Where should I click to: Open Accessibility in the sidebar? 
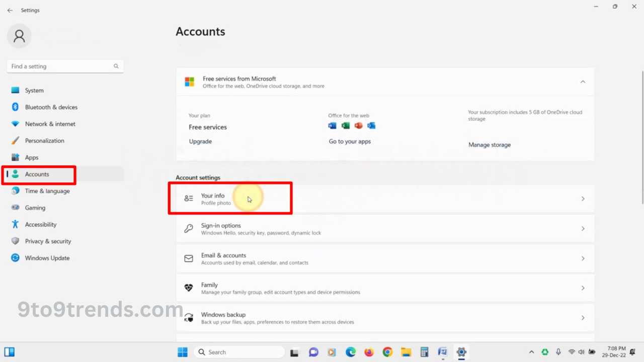click(65, 224)
